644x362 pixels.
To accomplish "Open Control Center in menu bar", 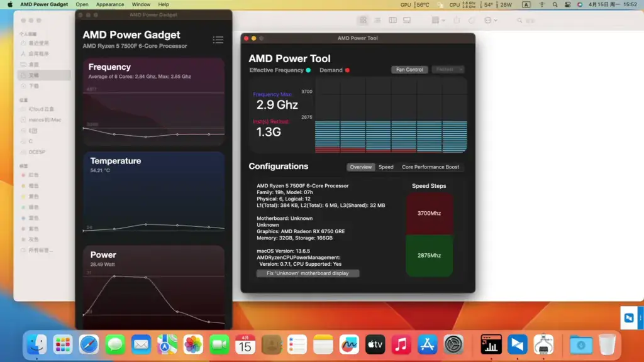I will pyautogui.click(x=568, y=4).
